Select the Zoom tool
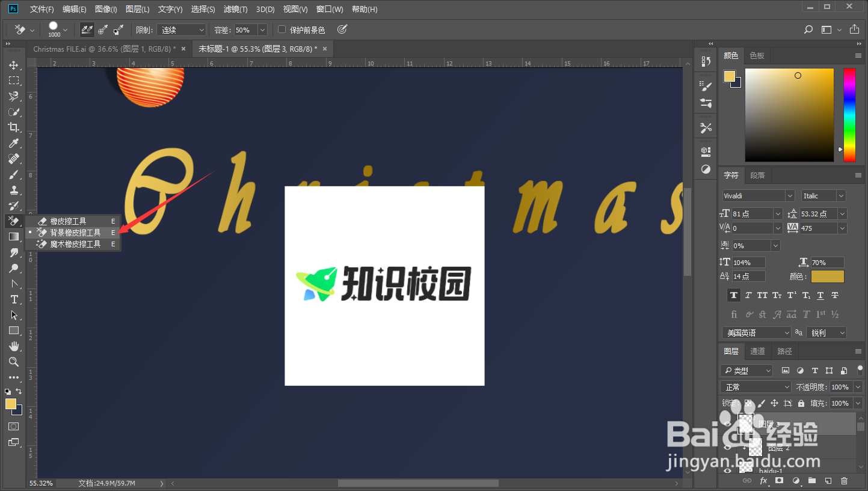This screenshot has width=868, height=491. point(14,362)
